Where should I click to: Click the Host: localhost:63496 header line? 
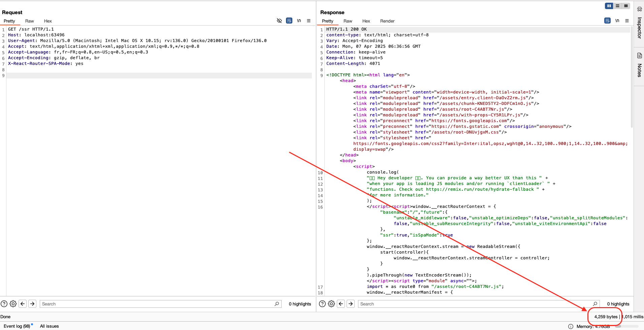click(36, 35)
